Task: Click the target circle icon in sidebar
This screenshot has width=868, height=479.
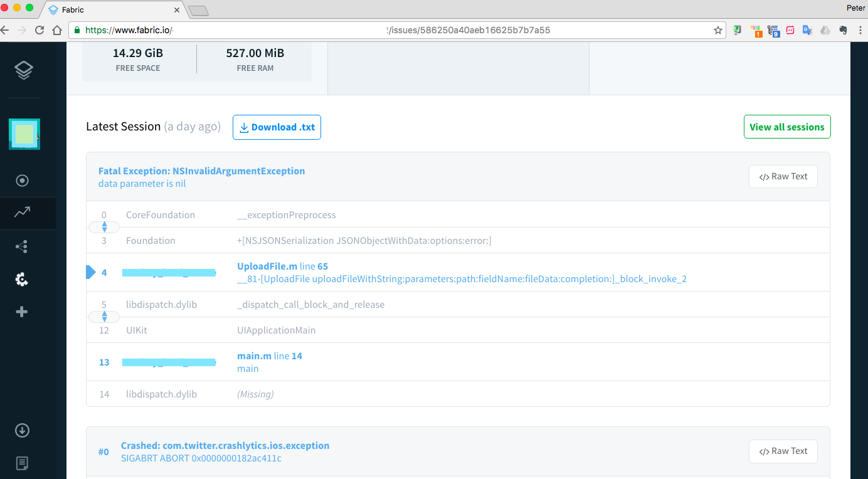Action: pyautogui.click(x=22, y=181)
